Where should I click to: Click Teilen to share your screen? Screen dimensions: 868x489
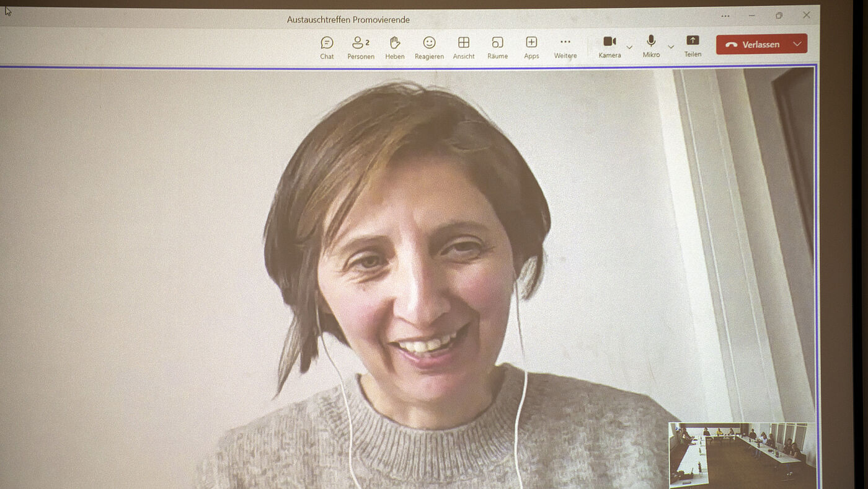[x=693, y=46]
